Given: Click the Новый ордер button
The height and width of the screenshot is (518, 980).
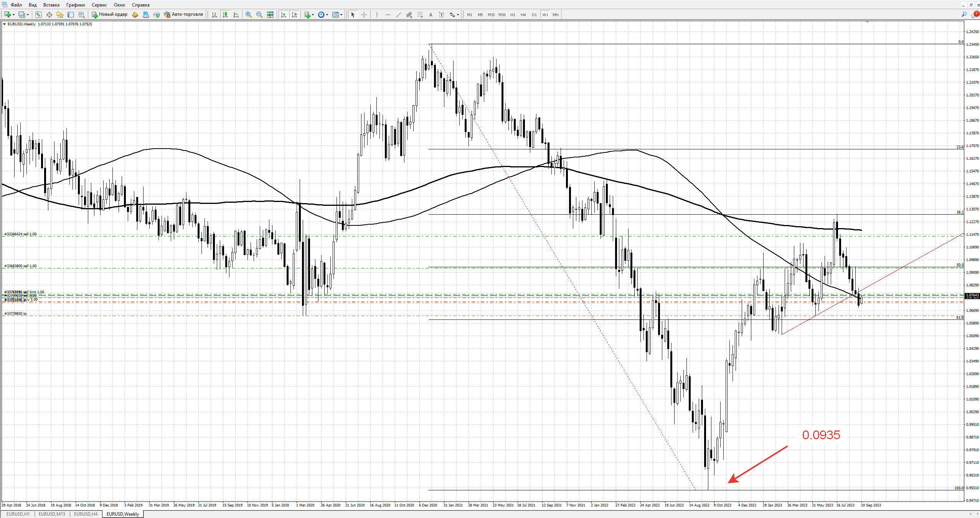Looking at the screenshot, I should (x=110, y=15).
